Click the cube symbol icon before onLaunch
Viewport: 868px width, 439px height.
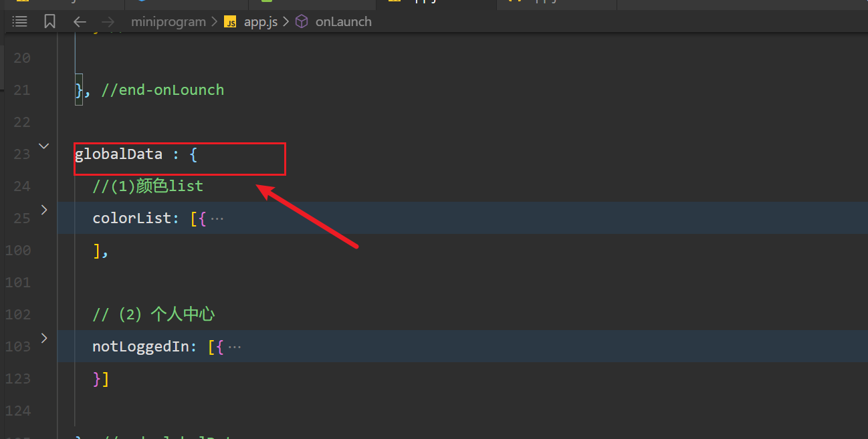301,21
